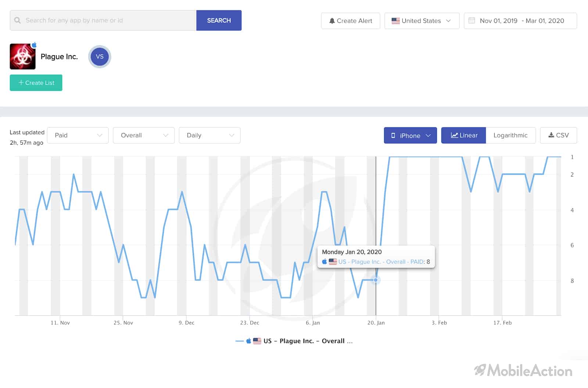Click the chart icon on Linear button
This screenshot has width=588, height=388.
454,135
